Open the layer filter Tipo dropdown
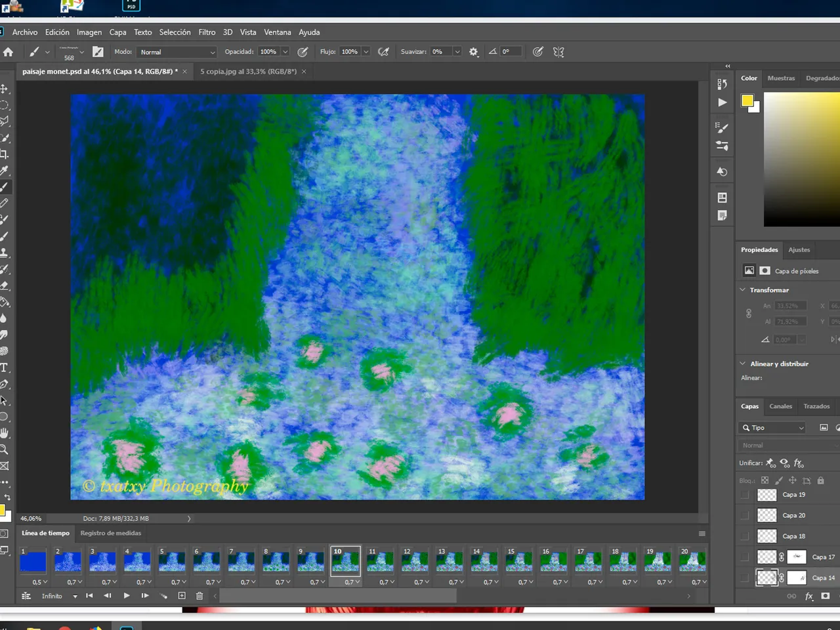The image size is (840, 630). [772, 428]
